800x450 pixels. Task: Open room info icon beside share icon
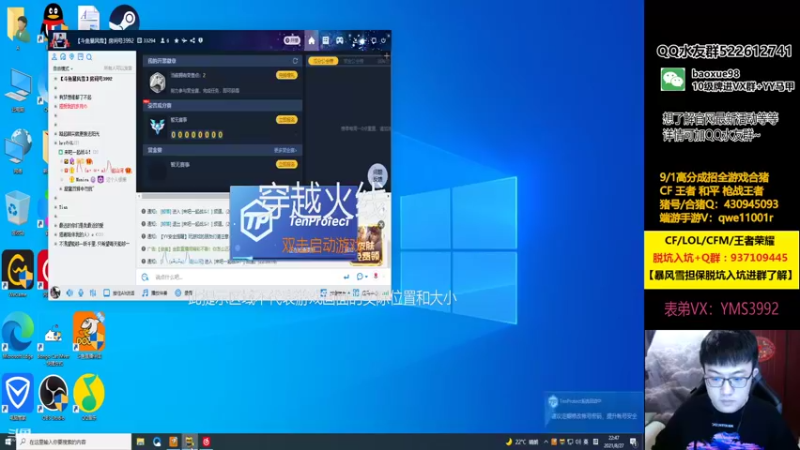pyautogui.click(x=201, y=40)
